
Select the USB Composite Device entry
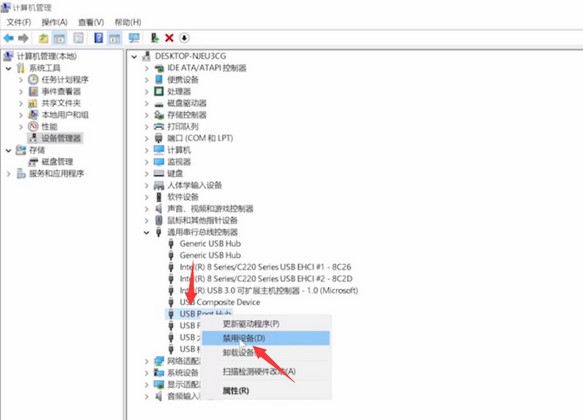coord(220,302)
